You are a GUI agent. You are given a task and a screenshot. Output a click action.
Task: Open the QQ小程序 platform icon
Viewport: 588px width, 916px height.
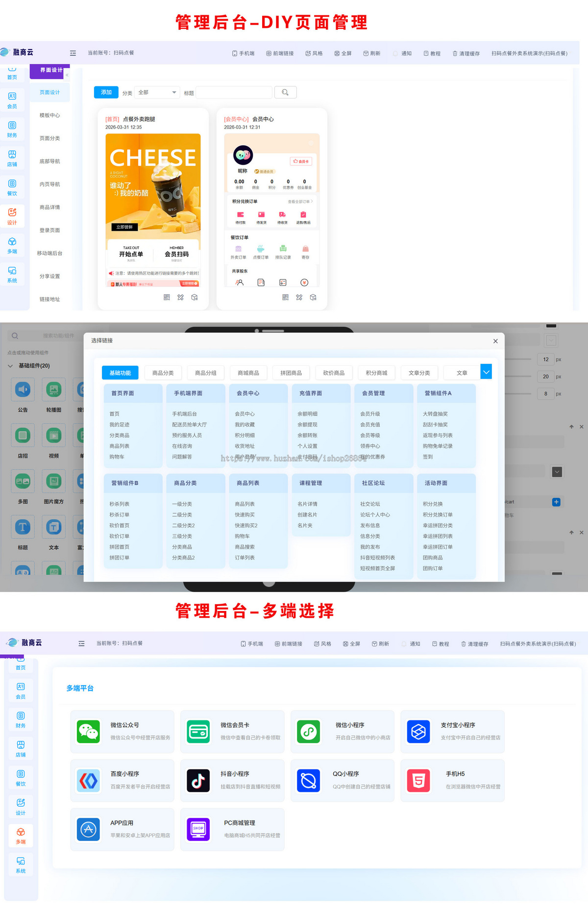309,781
